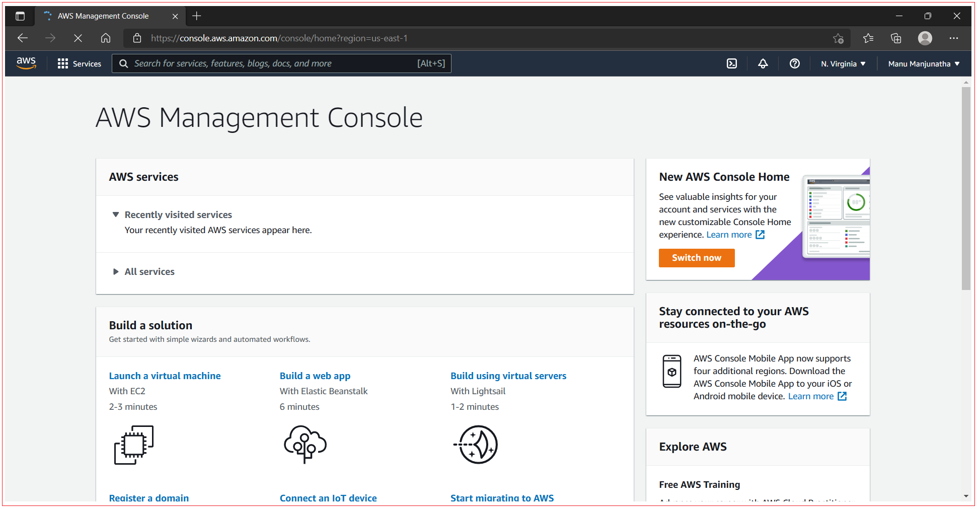
Task: Click the EC2 virtual machine icon
Action: (134, 445)
